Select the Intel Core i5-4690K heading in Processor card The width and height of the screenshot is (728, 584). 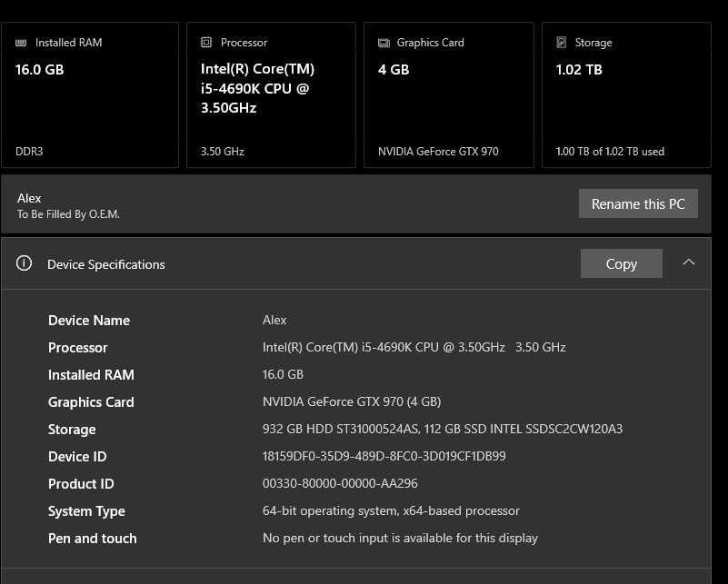point(258,89)
